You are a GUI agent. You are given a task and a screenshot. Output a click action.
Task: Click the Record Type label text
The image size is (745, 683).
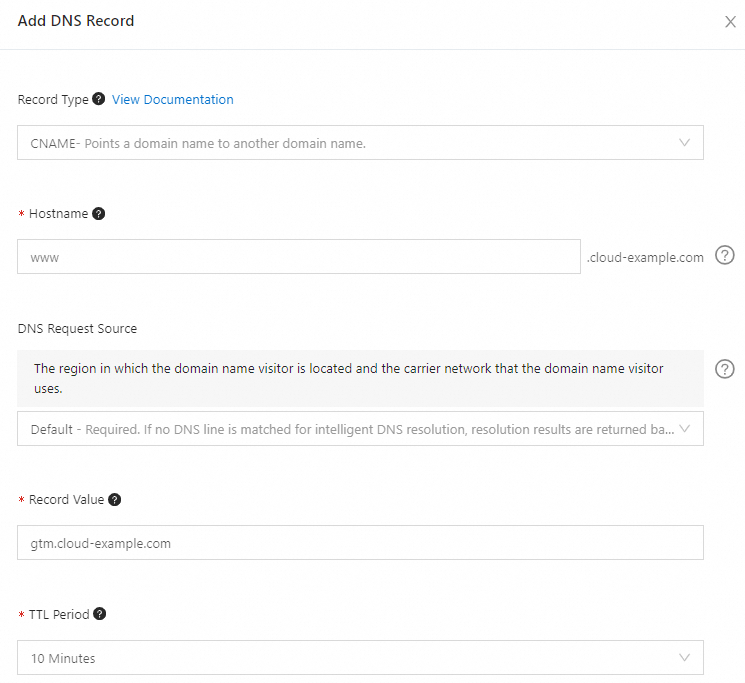point(53,100)
